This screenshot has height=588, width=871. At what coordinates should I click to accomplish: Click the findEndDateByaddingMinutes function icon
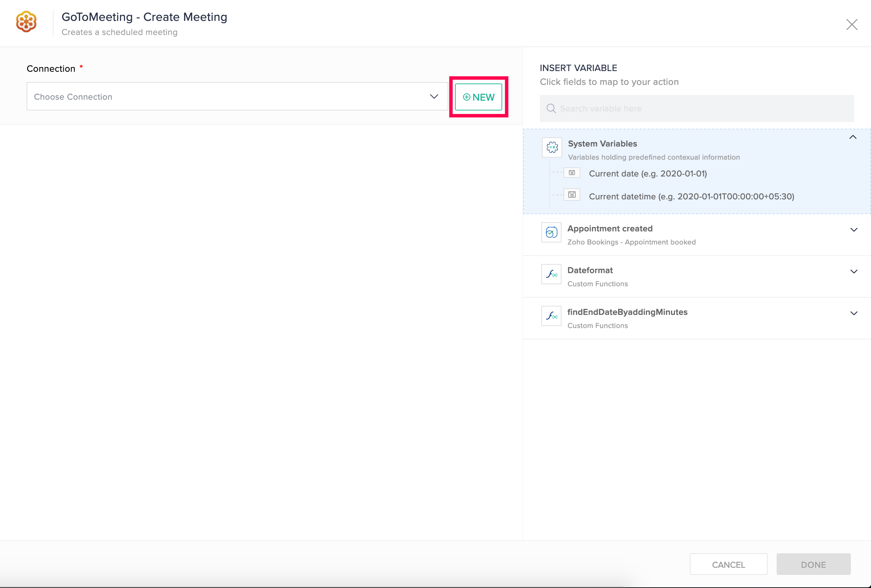tap(551, 316)
